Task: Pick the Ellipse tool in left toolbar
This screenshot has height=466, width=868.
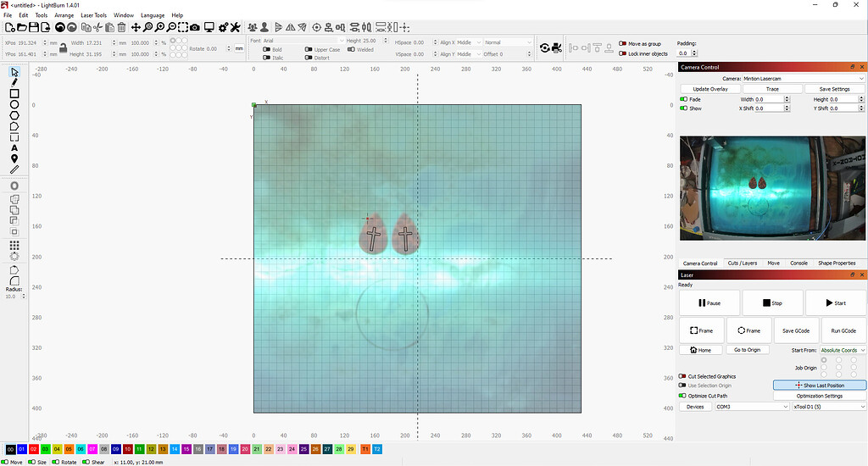Action: click(14, 104)
